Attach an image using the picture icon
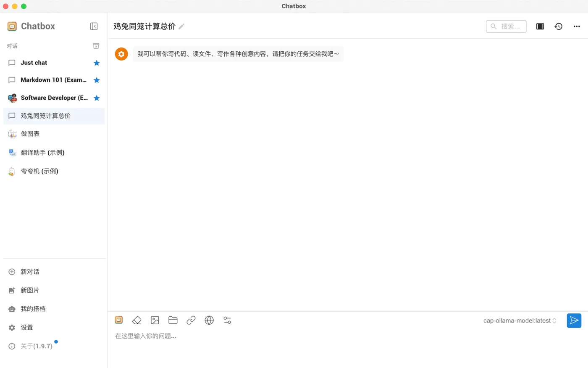Screen dimensions: 588x368 click(x=155, y=320)
